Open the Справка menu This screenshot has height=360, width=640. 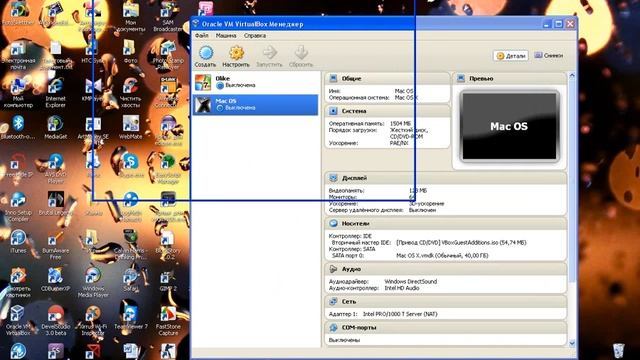tap(255, 36)
